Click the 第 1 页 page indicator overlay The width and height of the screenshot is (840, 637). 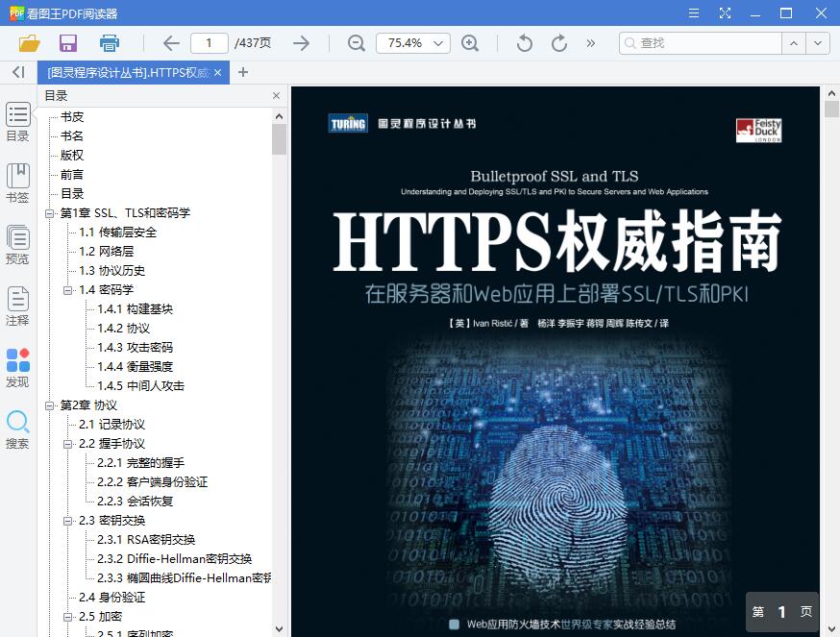[782, 612]
